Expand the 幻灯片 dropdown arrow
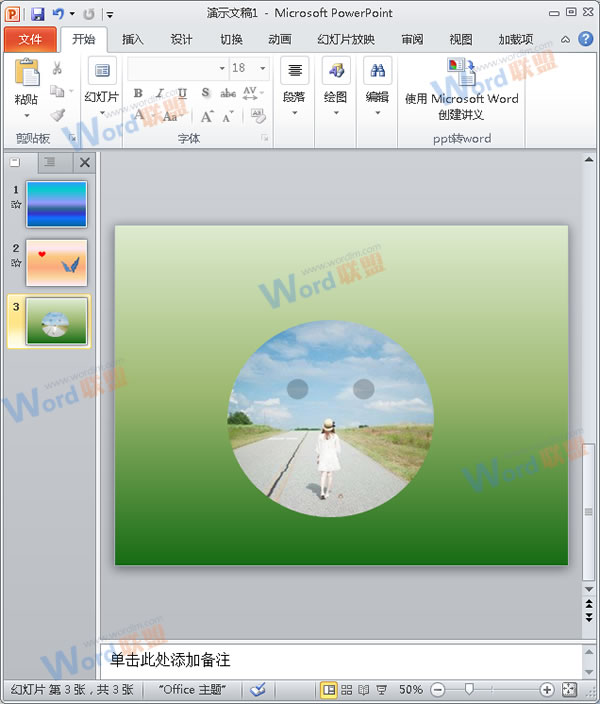The height and width of the screenshot is (704, 600). 102,112
